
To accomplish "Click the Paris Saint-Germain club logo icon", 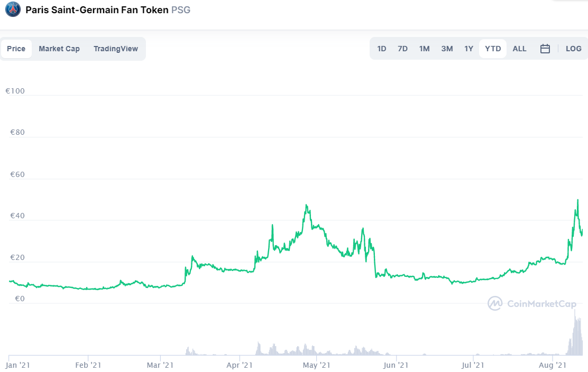I will tap(13, 10).
